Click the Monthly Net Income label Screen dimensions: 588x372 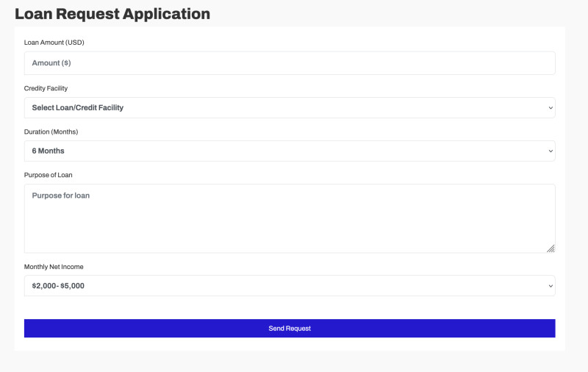coord(53,267)
